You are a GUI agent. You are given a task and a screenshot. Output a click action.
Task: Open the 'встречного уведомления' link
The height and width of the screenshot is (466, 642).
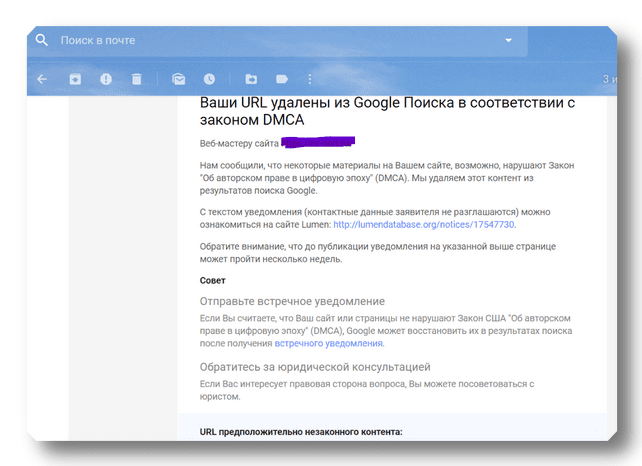[328, 343]
